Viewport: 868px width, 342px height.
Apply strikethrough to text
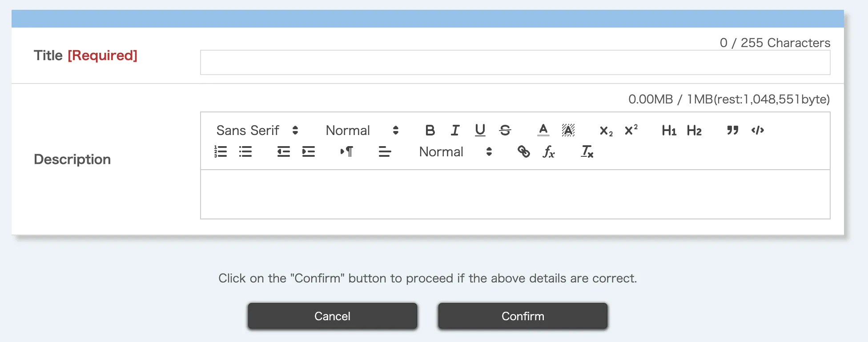point(505,130)
